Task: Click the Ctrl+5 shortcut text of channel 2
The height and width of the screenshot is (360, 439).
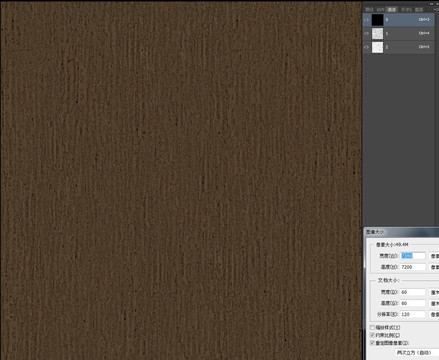Action: 424,47
